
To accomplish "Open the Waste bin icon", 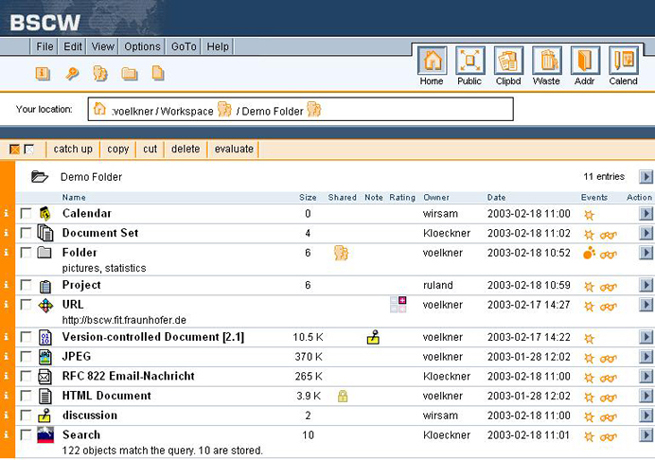I will (x=547, y=61).
